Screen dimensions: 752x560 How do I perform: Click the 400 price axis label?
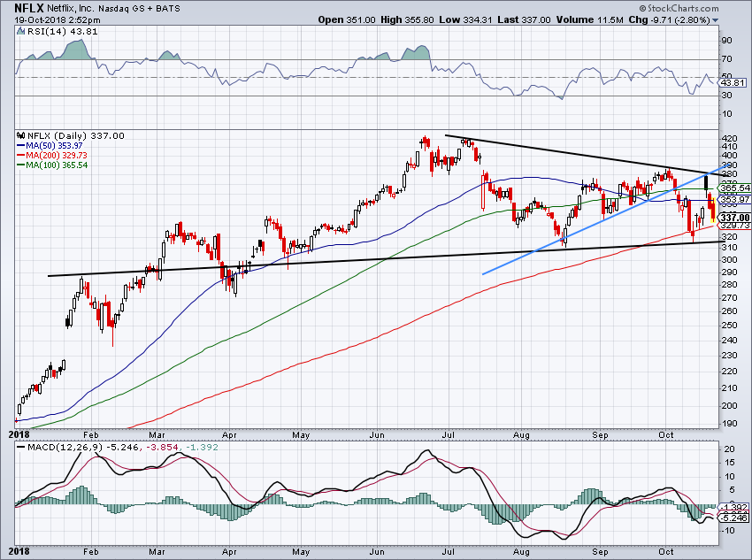[x=729, y=156]
